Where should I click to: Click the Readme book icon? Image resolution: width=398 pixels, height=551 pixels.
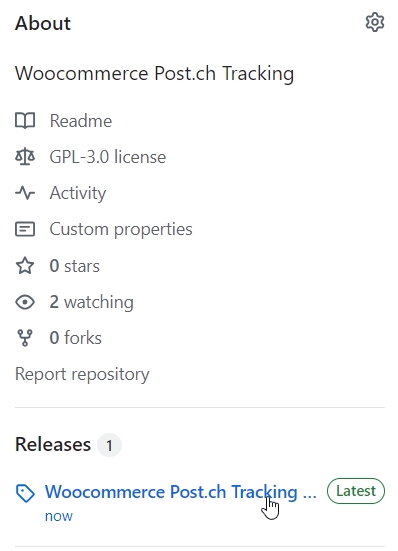point(25,121)
